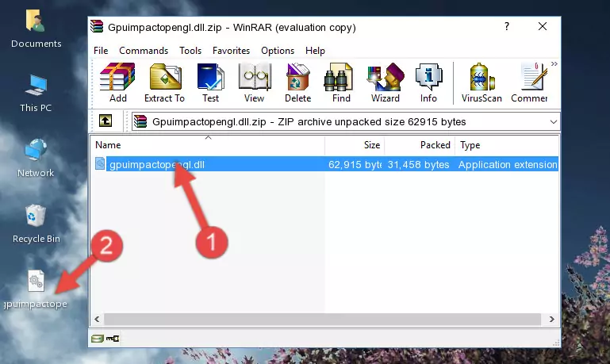
Task: Open the Help menu
Action: (x=315, y=51)
